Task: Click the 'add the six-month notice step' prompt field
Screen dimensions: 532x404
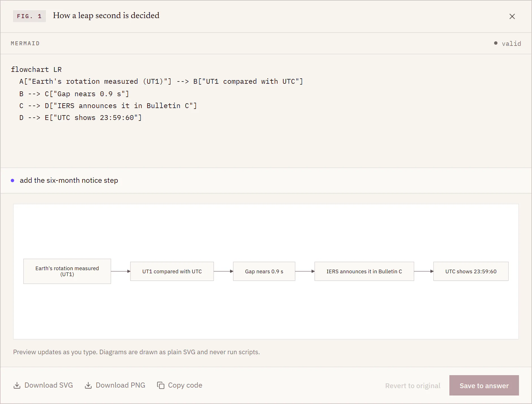Action: [x=266, y=180]
